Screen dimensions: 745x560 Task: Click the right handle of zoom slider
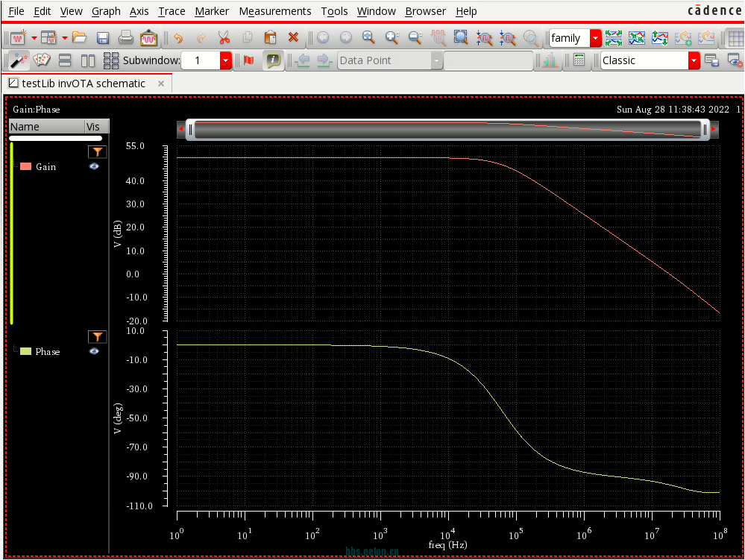tap(705, 129)
